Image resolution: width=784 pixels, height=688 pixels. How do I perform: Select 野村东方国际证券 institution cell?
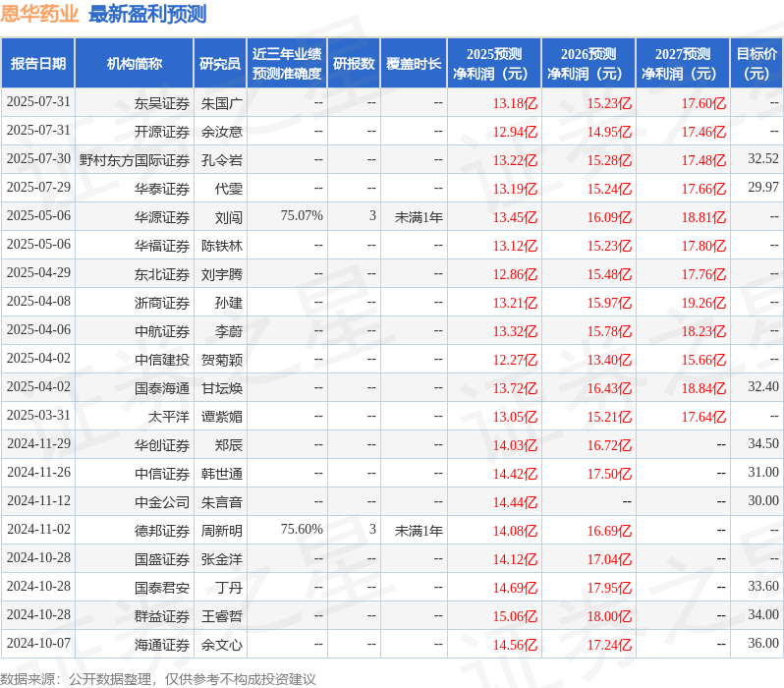tap(135, 160)
